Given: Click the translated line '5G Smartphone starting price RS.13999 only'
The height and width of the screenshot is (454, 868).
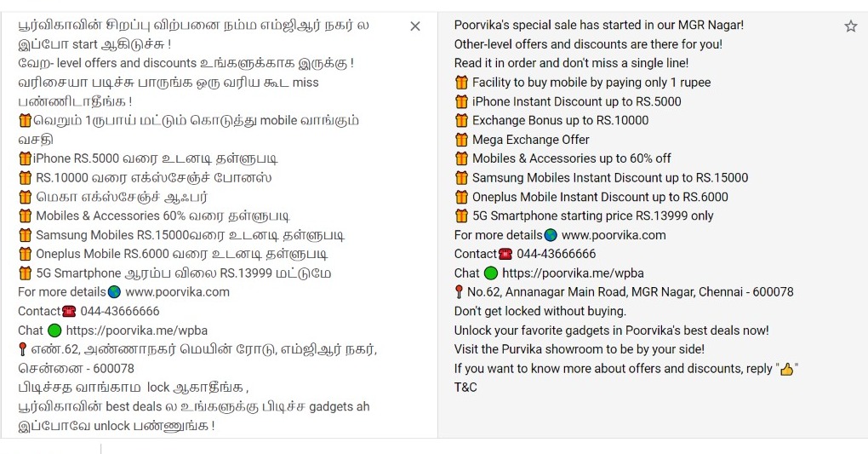Looking at the screenshot, I should [592, 216].
